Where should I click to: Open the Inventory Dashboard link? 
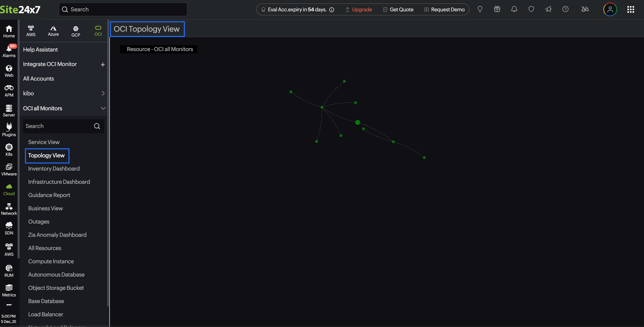[x=54, y=168]
